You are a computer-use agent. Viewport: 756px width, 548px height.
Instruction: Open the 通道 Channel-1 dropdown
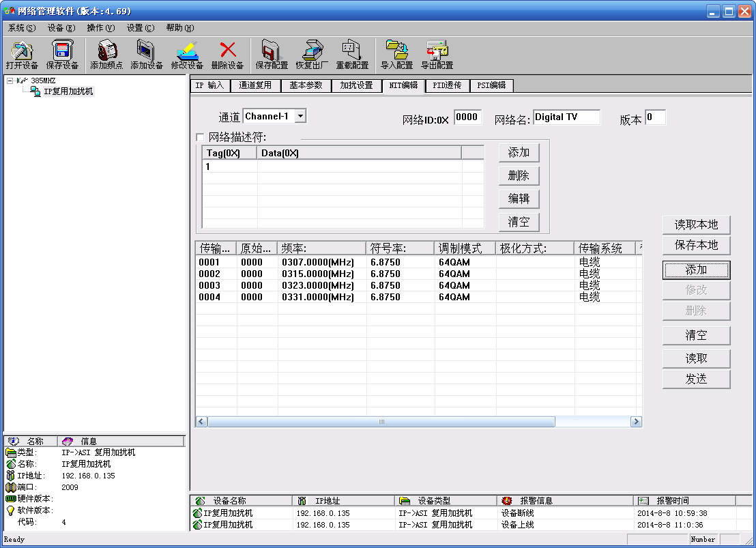300,116
